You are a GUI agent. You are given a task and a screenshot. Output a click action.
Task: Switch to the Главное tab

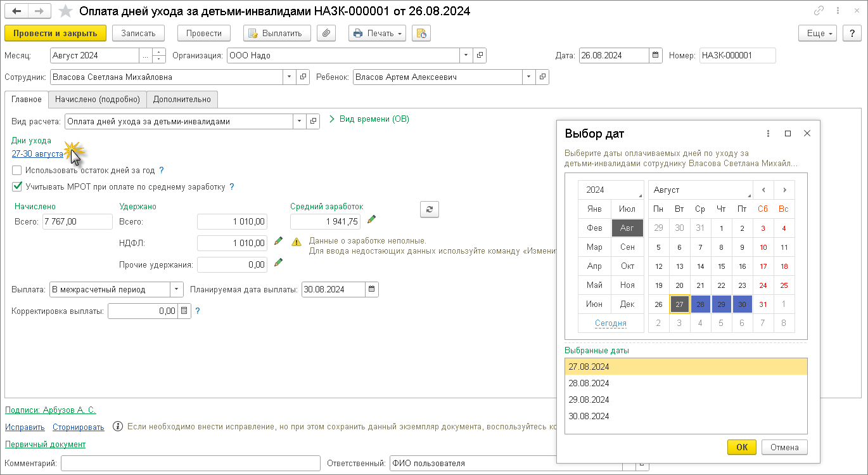(27, 99)
